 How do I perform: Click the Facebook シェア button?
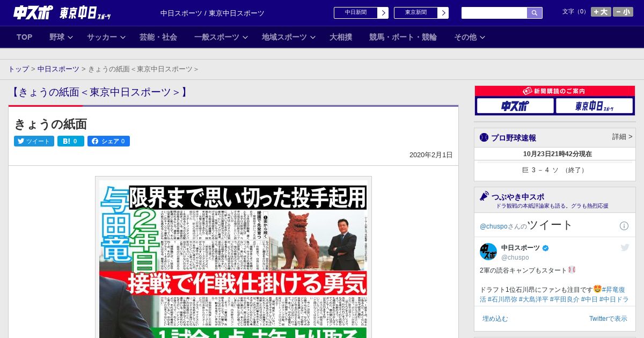coord(108,141)
